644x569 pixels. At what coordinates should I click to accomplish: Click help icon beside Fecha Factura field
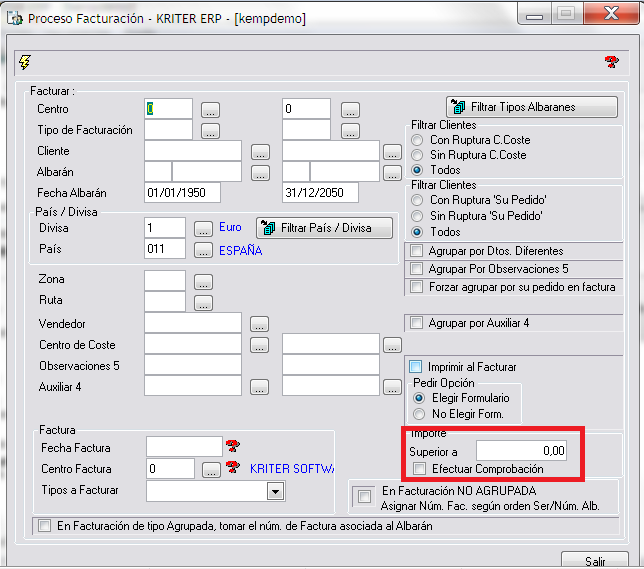click(x=234, y=446)
